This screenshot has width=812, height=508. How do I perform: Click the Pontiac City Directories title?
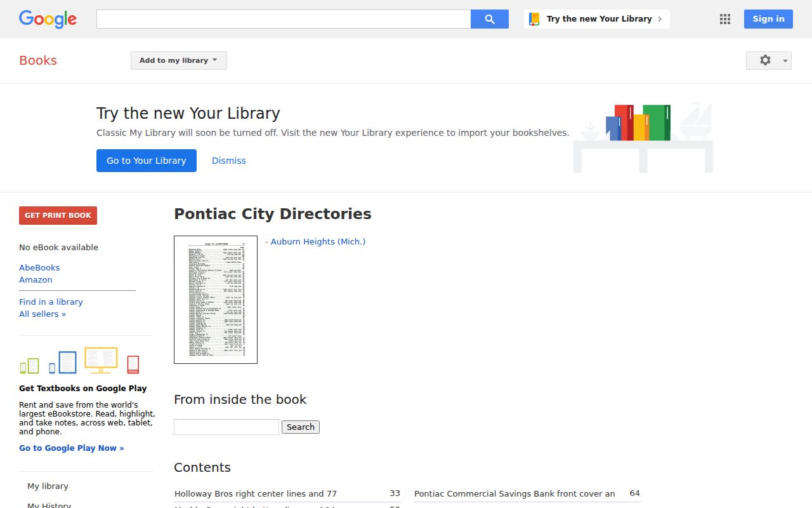[273, 214]
